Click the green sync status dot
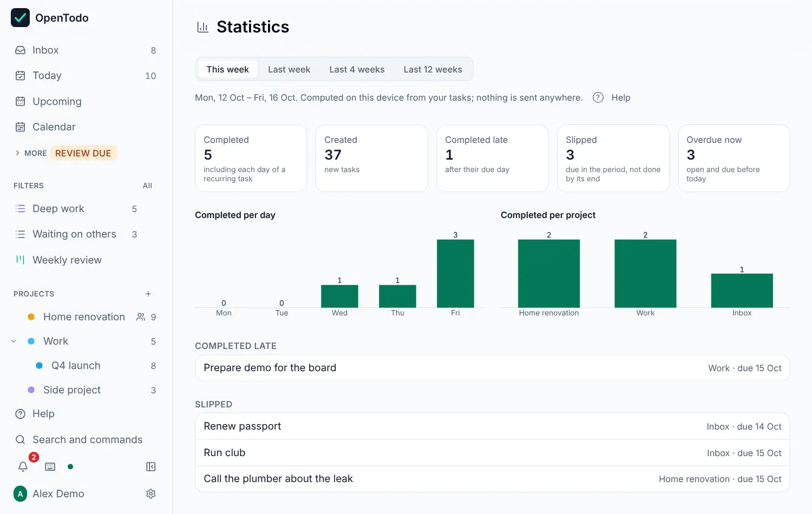Viewport: 812px width, 514px height. pos(70,466)
